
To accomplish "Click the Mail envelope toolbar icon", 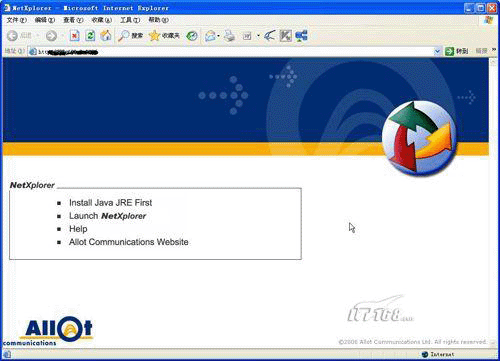I will pos(210,36).
